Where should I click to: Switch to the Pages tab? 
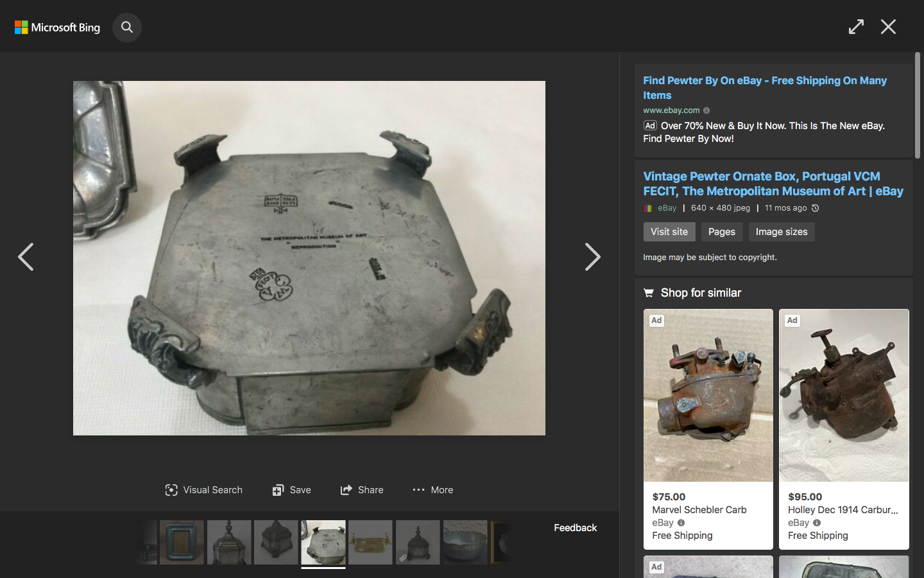click(721, 232)
